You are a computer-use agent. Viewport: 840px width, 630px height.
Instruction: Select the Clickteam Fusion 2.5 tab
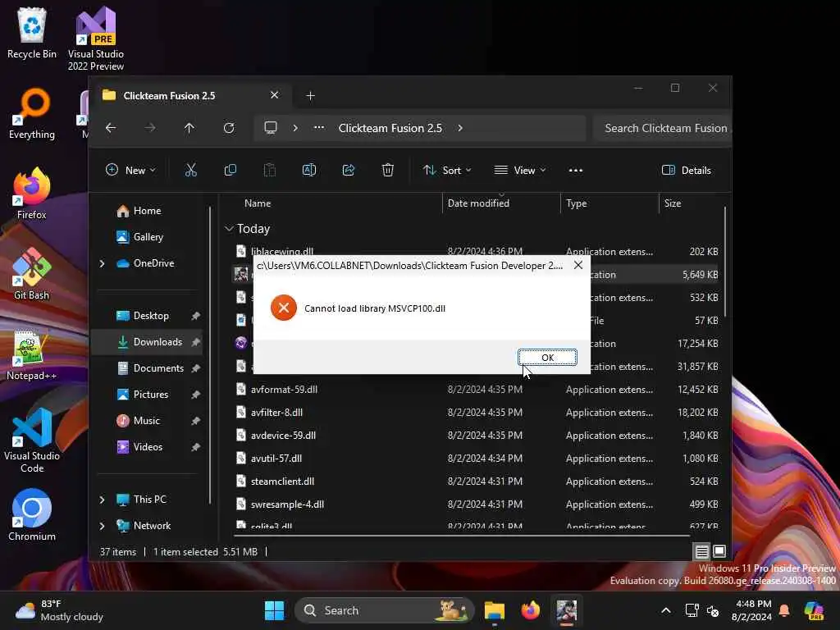191,95
